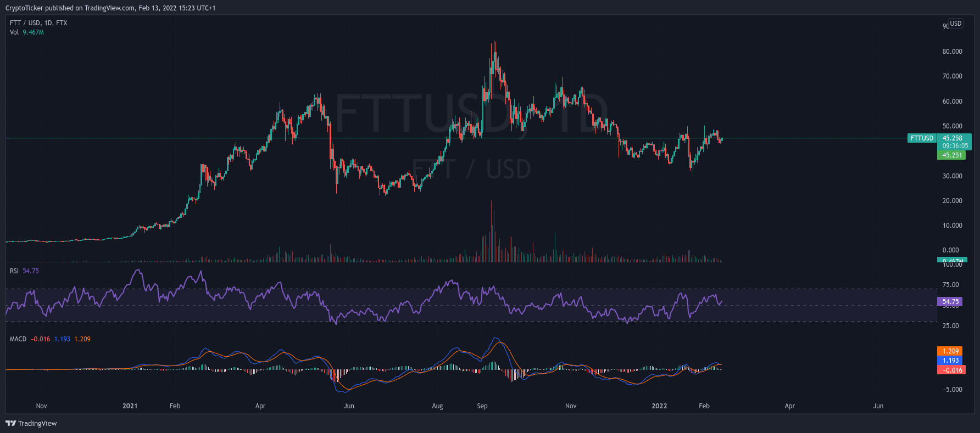Click the FTTUSD symbol price tag
This screenshot has height=433, width=980.
coord(922,138)
